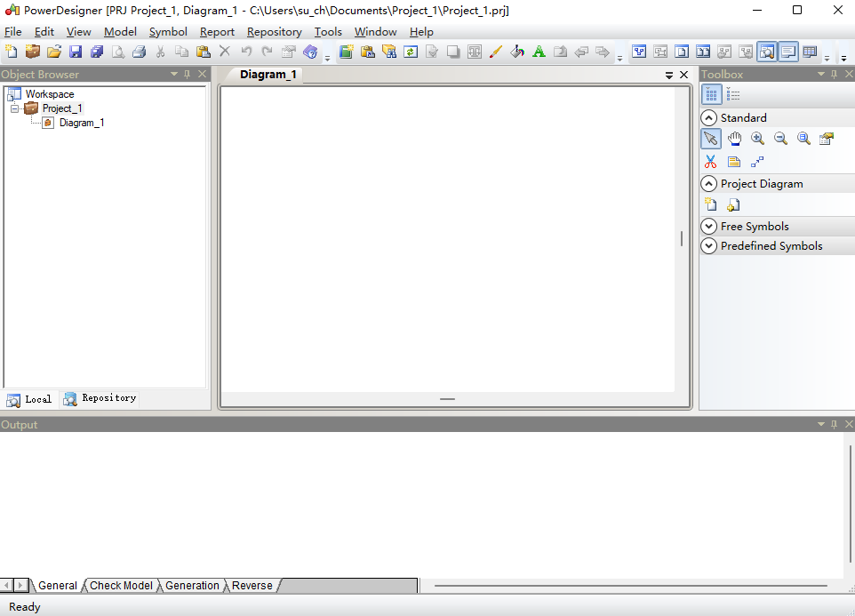Select the Grabber hand tool in Toolbox
The height and width of the screenshot is (616, 855).
point(734,139)
